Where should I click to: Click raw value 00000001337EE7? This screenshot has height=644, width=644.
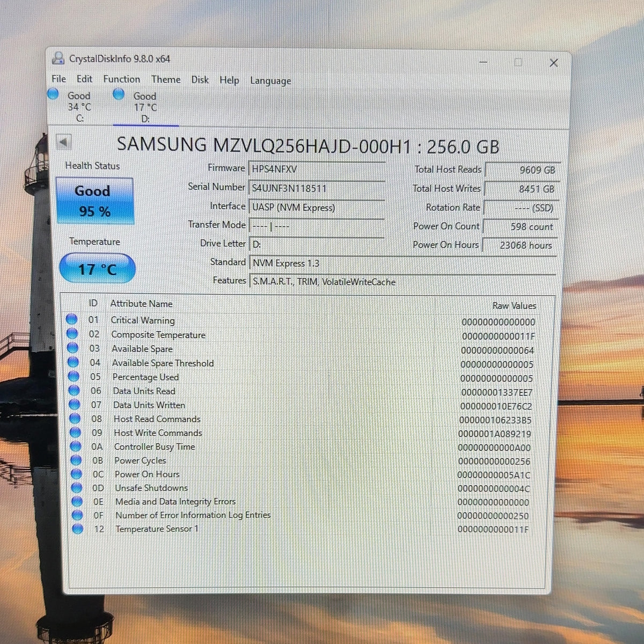497,392
